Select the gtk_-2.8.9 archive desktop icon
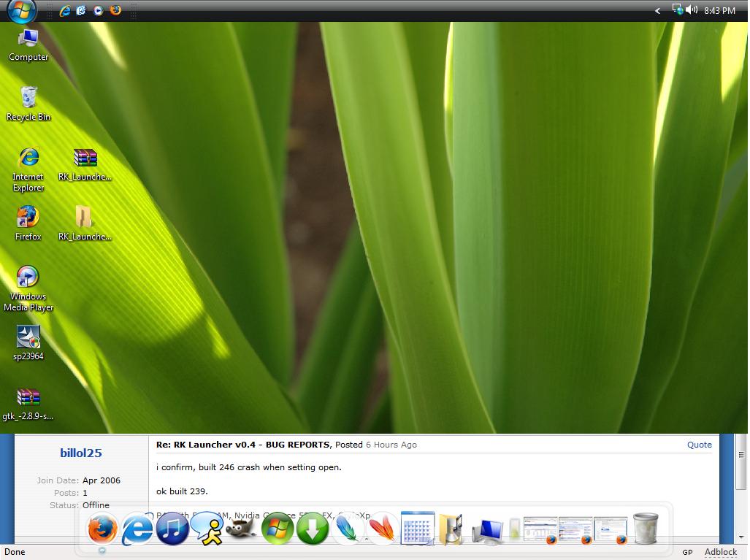This screenshot has height=560, width=750. click(x=28, y=404)
